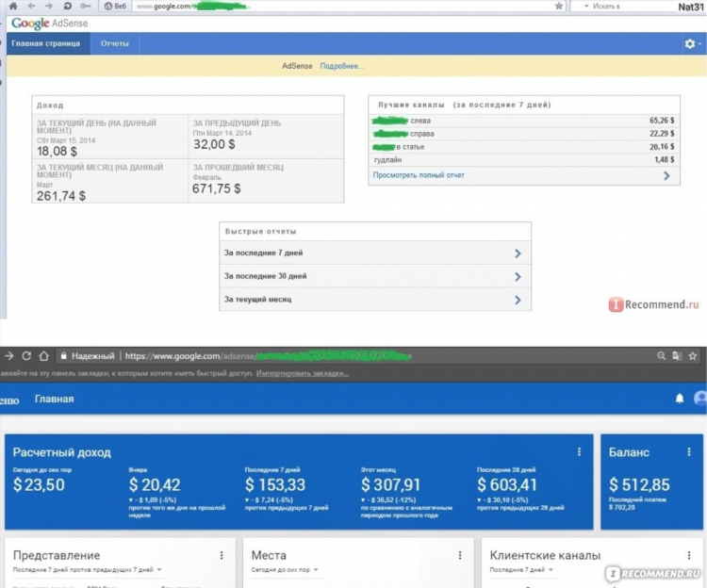Click the $ 512,85 balance value
The image size is (707, 588).
click(639, 485)
